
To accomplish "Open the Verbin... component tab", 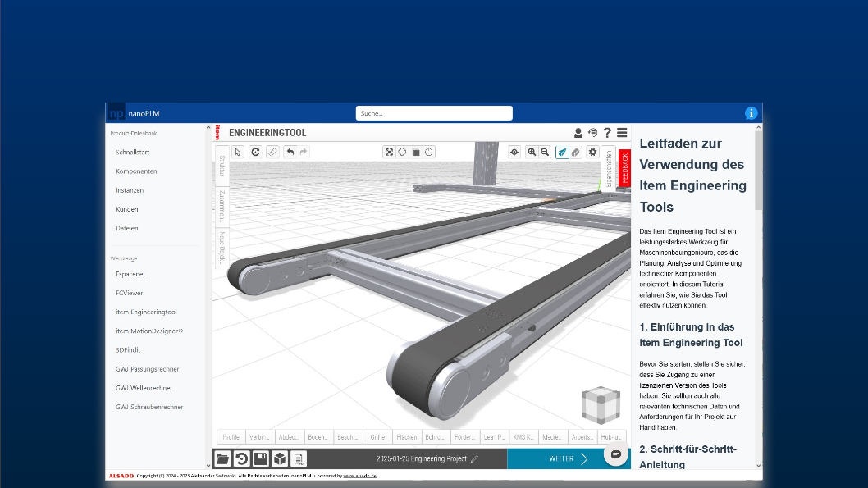I will [259, 437].
